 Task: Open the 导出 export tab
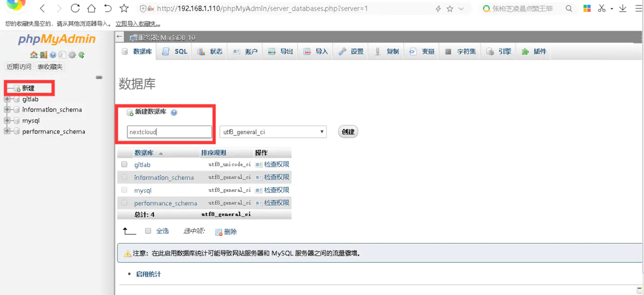click(280, 51)
